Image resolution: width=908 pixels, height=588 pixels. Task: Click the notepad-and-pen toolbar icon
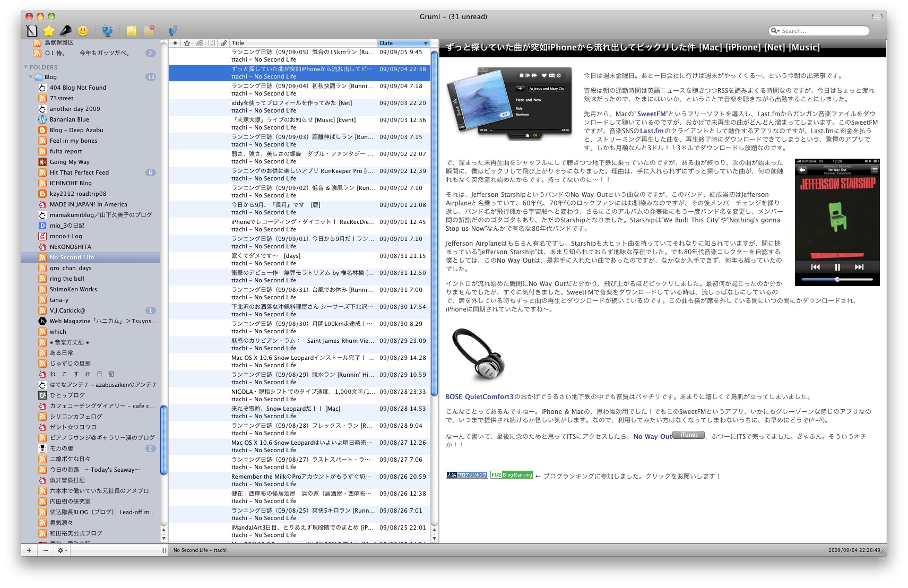(x=32, y=31)
